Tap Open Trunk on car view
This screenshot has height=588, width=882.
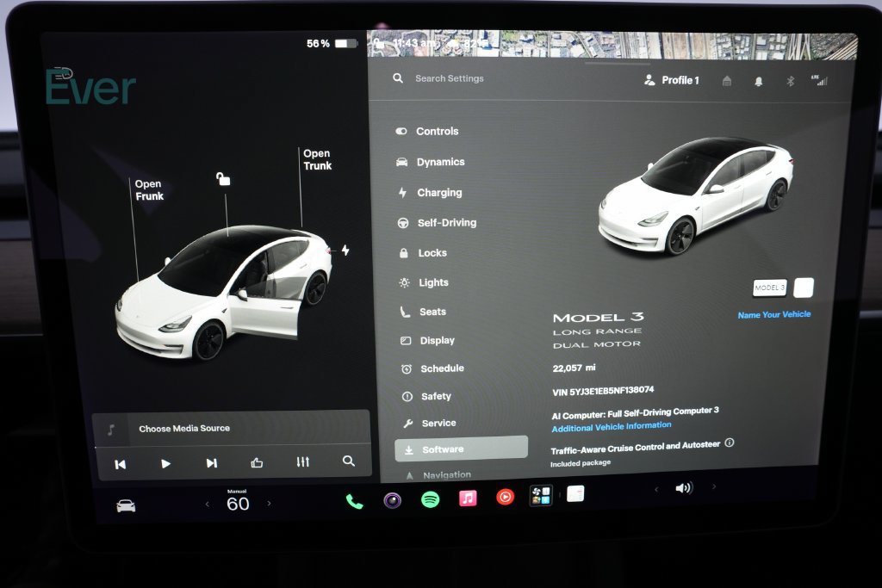click(x=317, y=159)
